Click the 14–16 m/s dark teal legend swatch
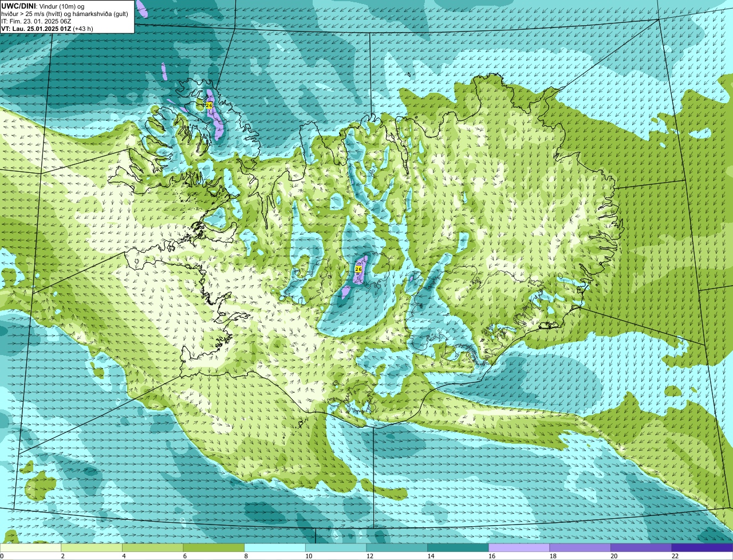Viewport: 733px width, 560px height. 458,547
